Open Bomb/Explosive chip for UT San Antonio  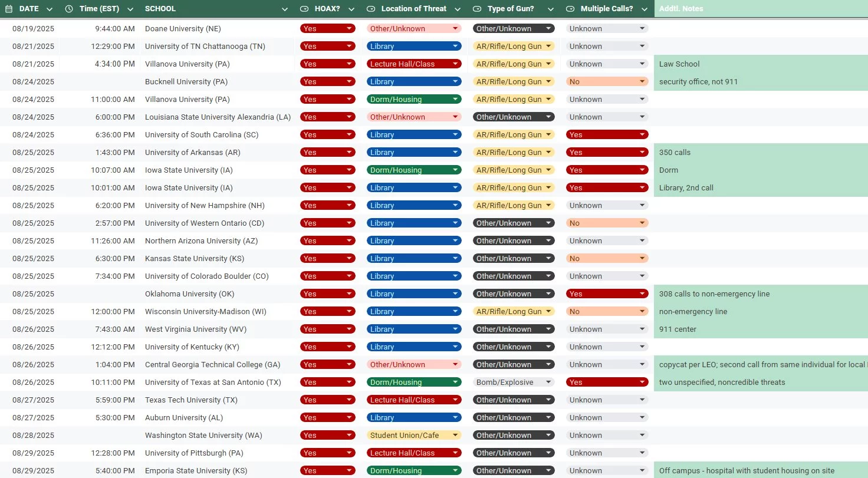tap(514, 382)
